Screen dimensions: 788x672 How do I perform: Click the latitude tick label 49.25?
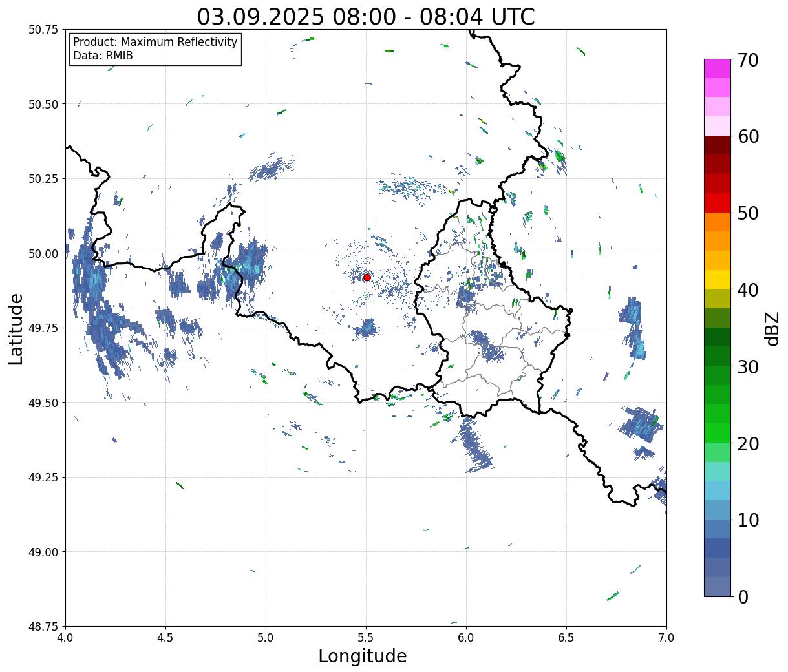pos(43,478)
